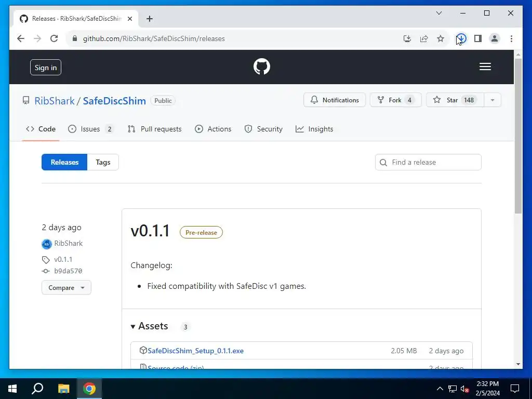Reload the page with refresh icon
The width and height of the screenshot is (532, 399).
pyautogui.click(x=54, y=38)
